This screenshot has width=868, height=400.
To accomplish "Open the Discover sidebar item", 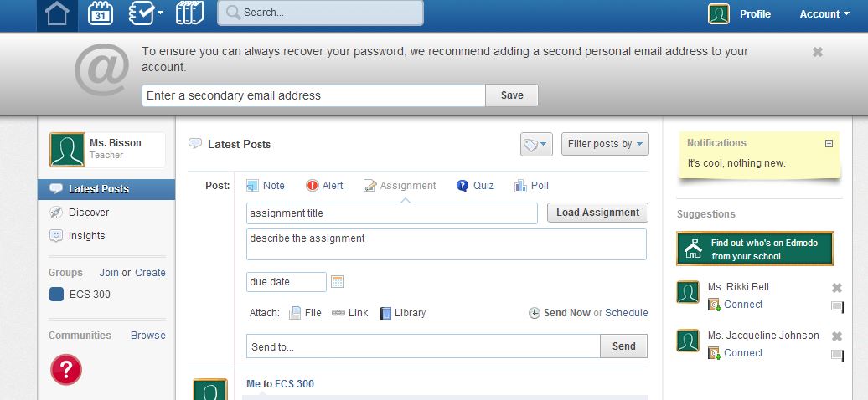I will point(88,213).
